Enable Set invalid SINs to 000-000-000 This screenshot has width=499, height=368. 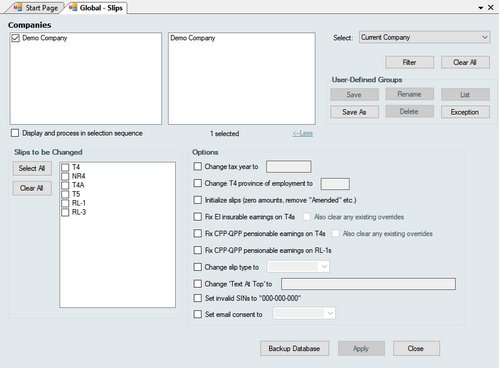point(198,298)
